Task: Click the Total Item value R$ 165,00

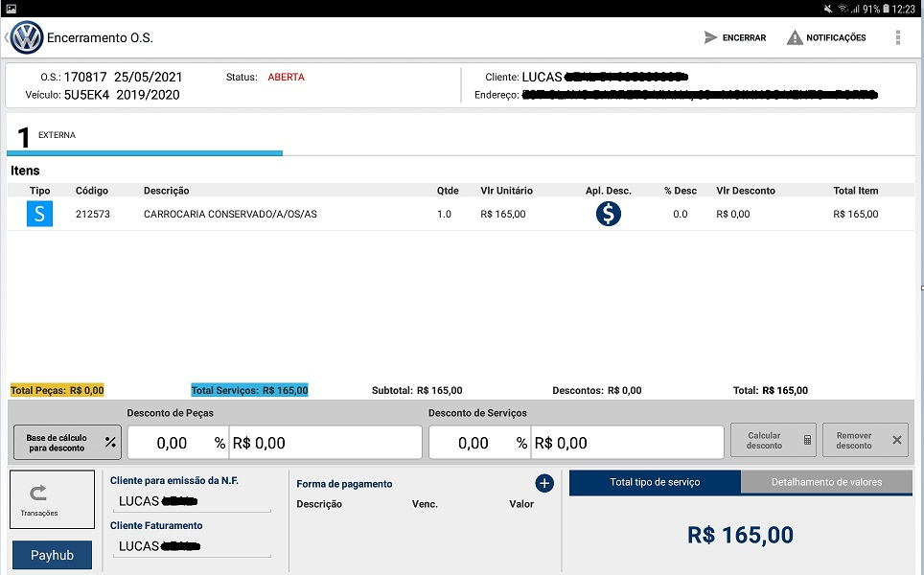Action: pyautogui.click(x=856, y=214)
